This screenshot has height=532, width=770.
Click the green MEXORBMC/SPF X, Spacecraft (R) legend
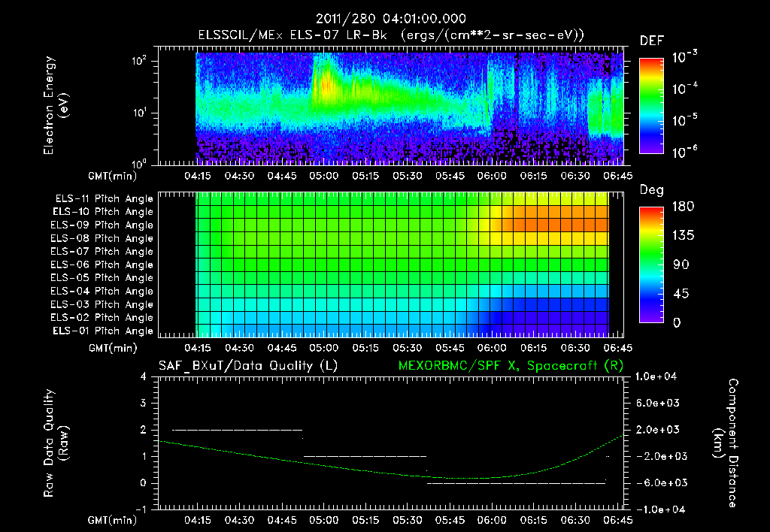[x=511, y=366]
